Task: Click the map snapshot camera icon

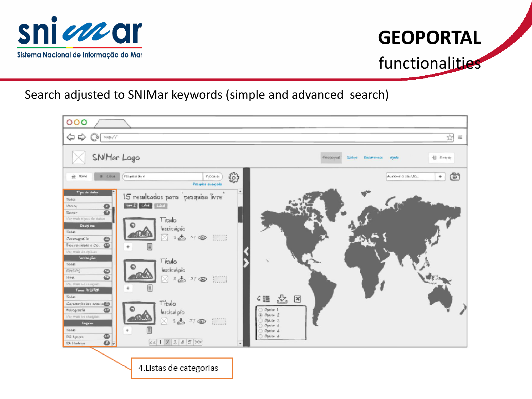Action: [455, 177]
